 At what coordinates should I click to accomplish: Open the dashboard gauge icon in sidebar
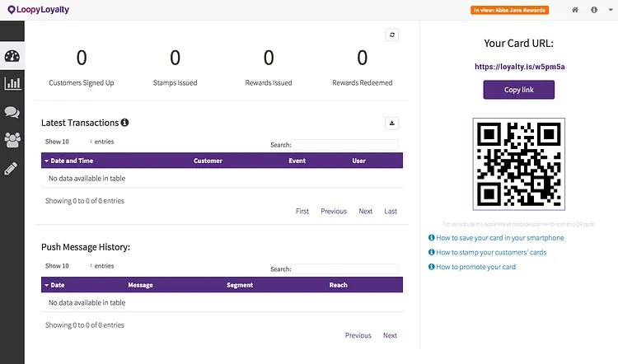coord(12,56)
